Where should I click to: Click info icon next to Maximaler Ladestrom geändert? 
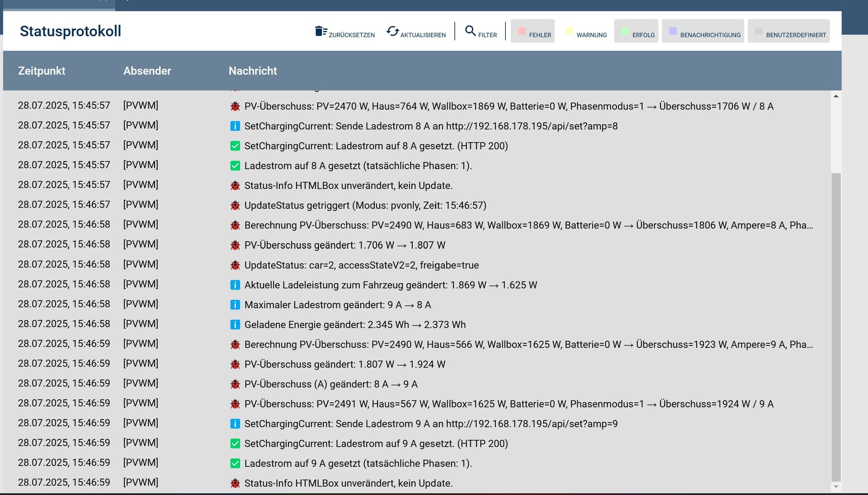click(x=235, y=305)
